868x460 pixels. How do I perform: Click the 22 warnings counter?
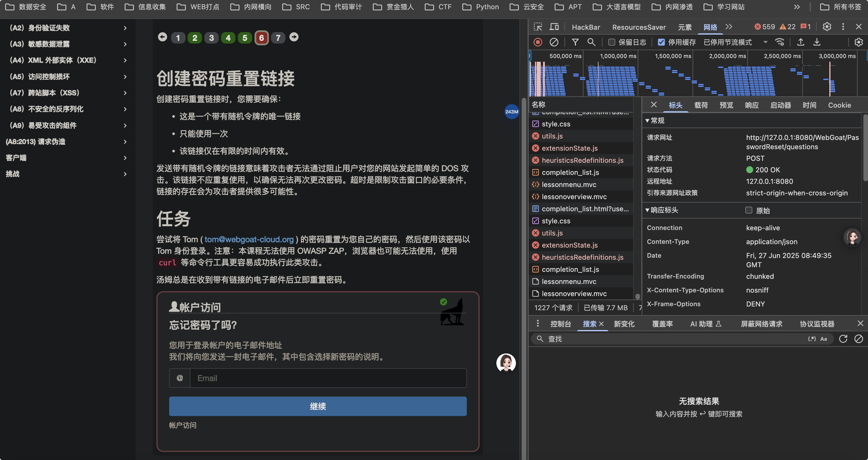[787, 27]
